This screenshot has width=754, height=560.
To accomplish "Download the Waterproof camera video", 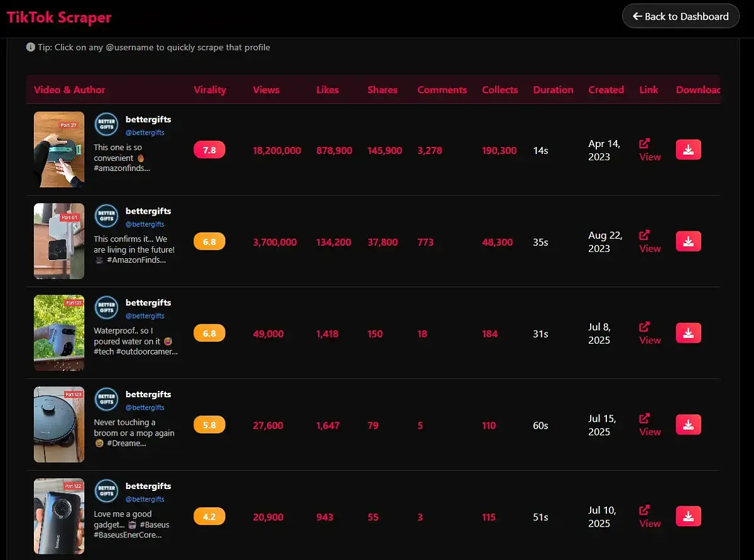I will pos(688,333).
